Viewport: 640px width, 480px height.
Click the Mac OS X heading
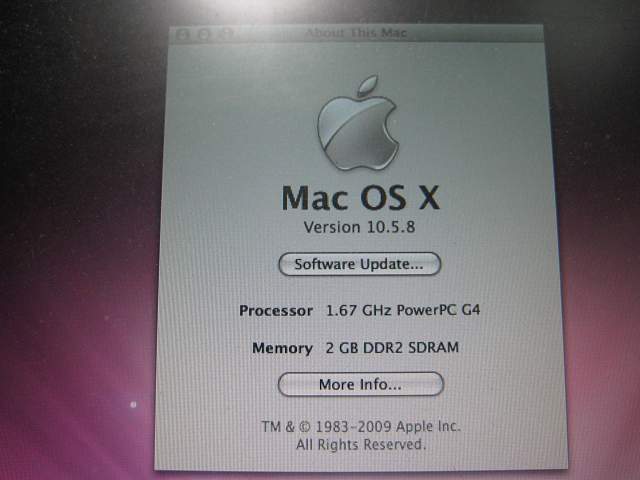(360, 198)
